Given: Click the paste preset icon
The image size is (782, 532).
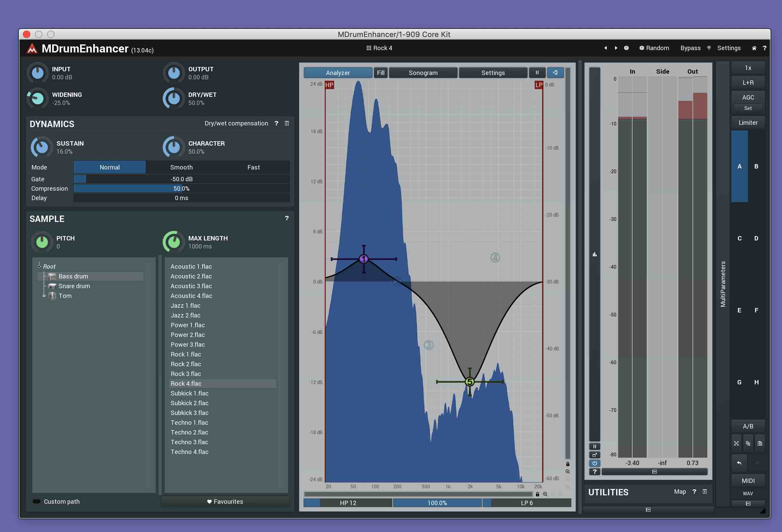Looking at the screenshot, I should (x=759, y=444).
